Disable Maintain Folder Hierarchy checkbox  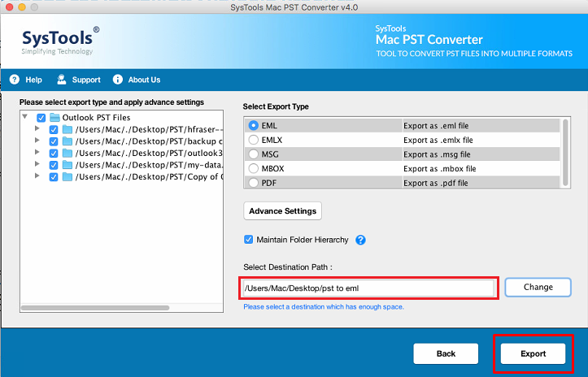248,240
